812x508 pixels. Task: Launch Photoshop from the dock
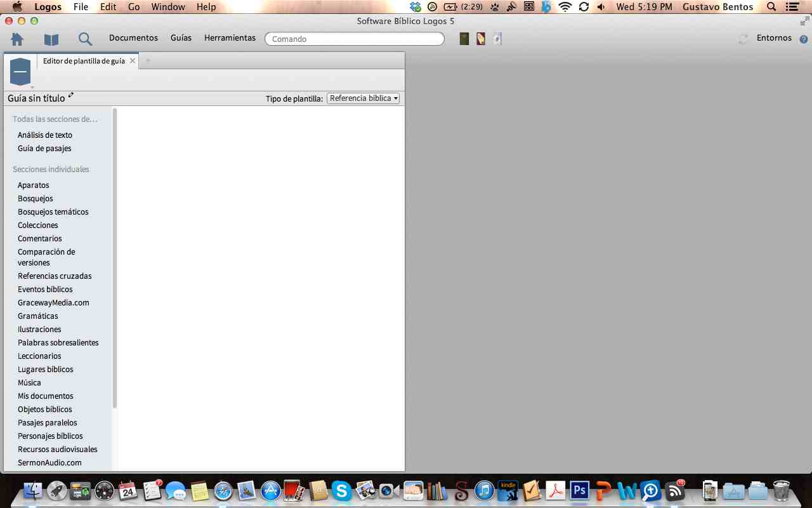coord(579,490)
